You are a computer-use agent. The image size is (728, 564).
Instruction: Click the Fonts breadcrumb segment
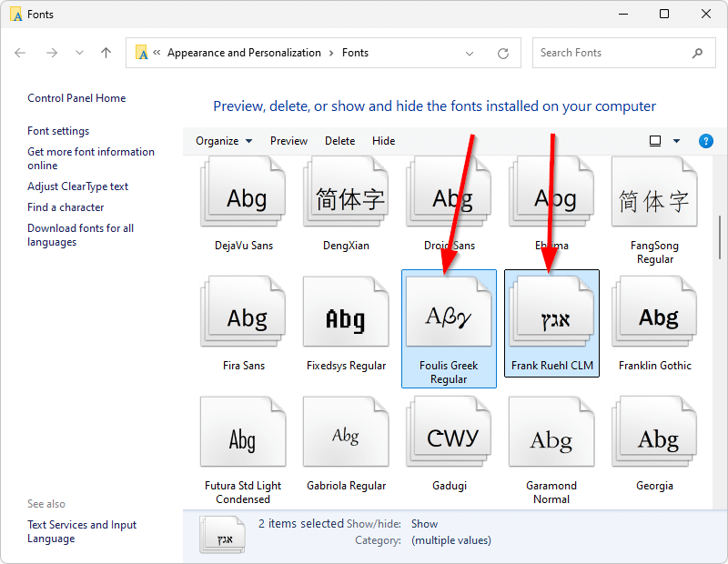click(355, 53)
